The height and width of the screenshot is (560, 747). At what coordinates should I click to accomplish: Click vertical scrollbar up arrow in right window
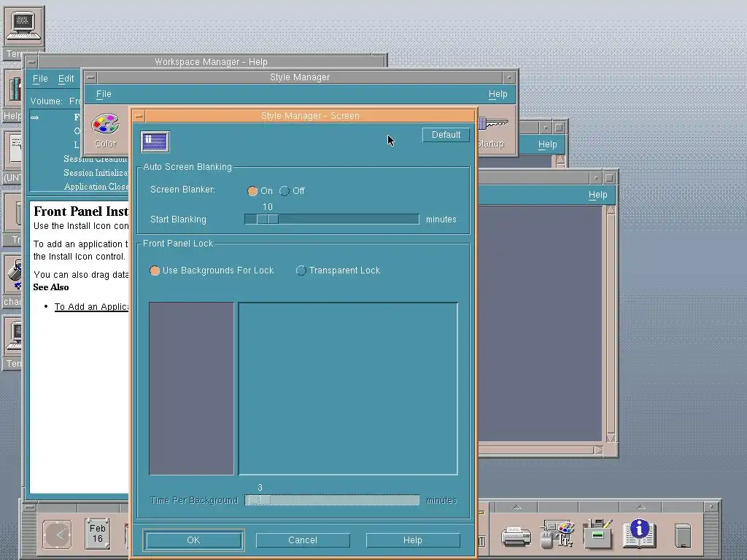(x=611, y=210)
